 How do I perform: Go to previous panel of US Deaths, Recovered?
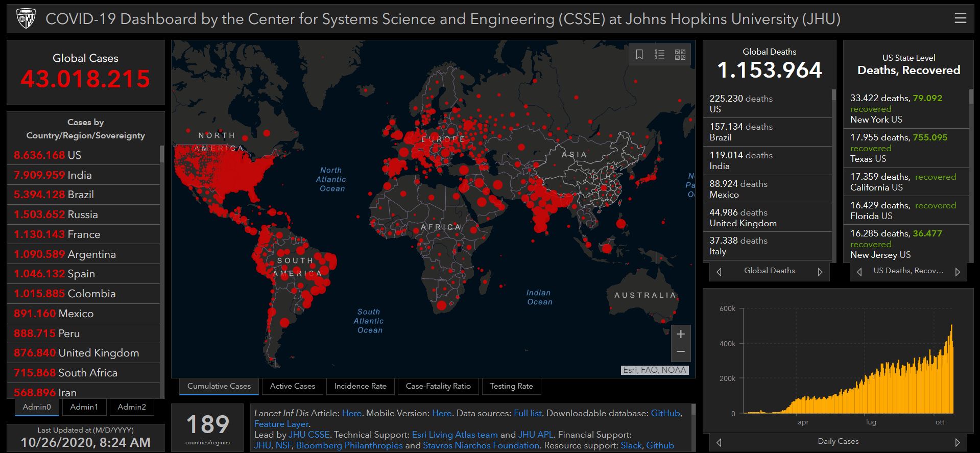point(859,272)
